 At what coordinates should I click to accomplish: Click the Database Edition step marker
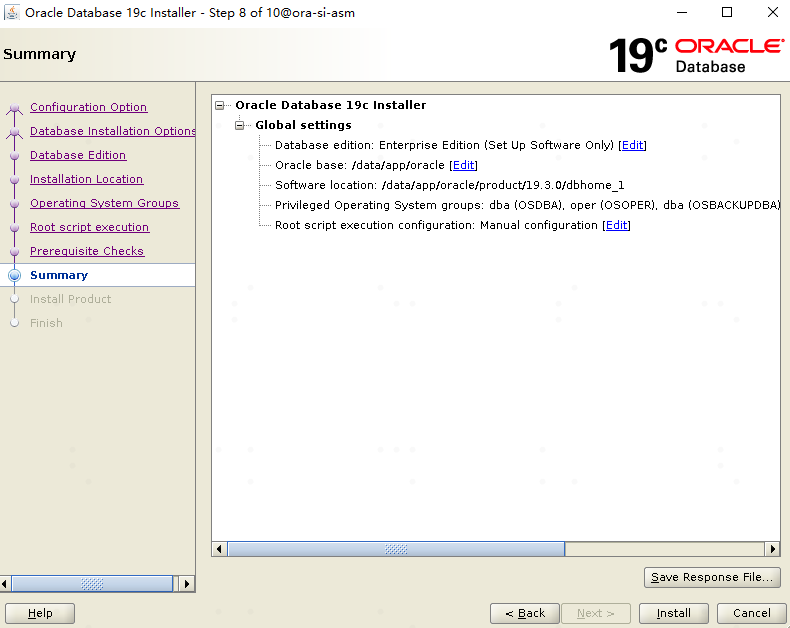click(15, 155)
